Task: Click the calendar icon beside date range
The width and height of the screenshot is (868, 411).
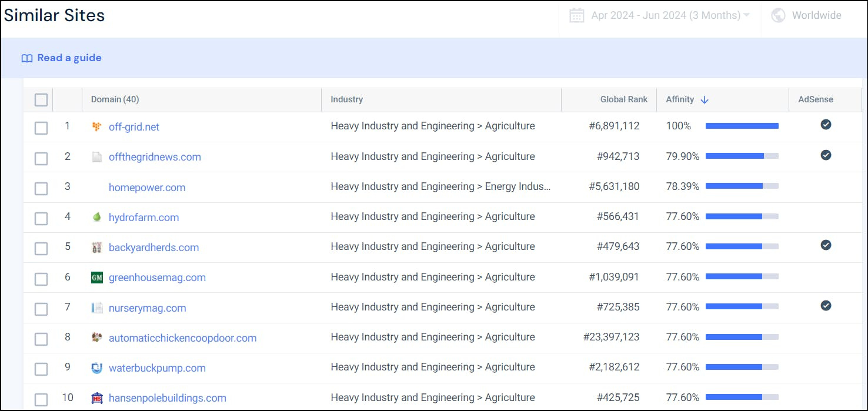Action: (x=577, y=15)
